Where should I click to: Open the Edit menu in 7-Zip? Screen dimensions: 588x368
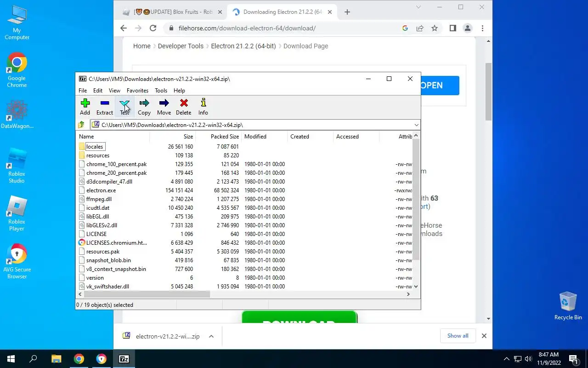98,91
